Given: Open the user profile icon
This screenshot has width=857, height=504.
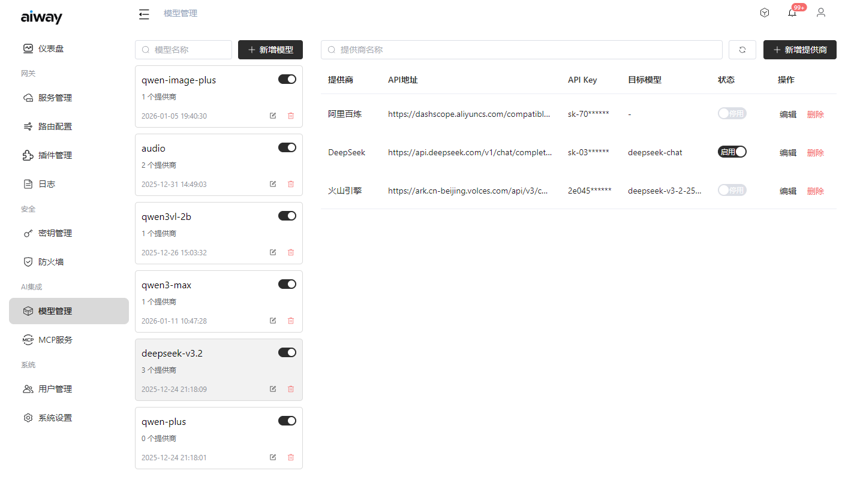Looking at the screenshot, I should [821, 13].
